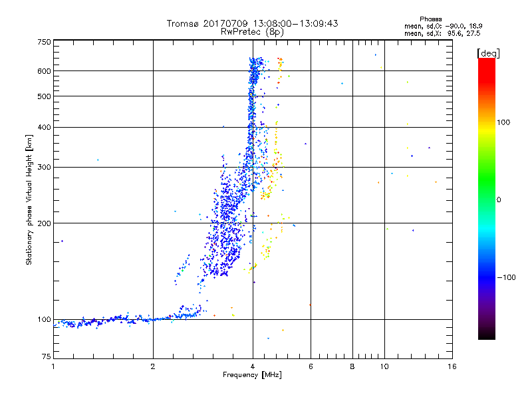
Task: Click the phase colorbar gradient
Action: [487, 199]
